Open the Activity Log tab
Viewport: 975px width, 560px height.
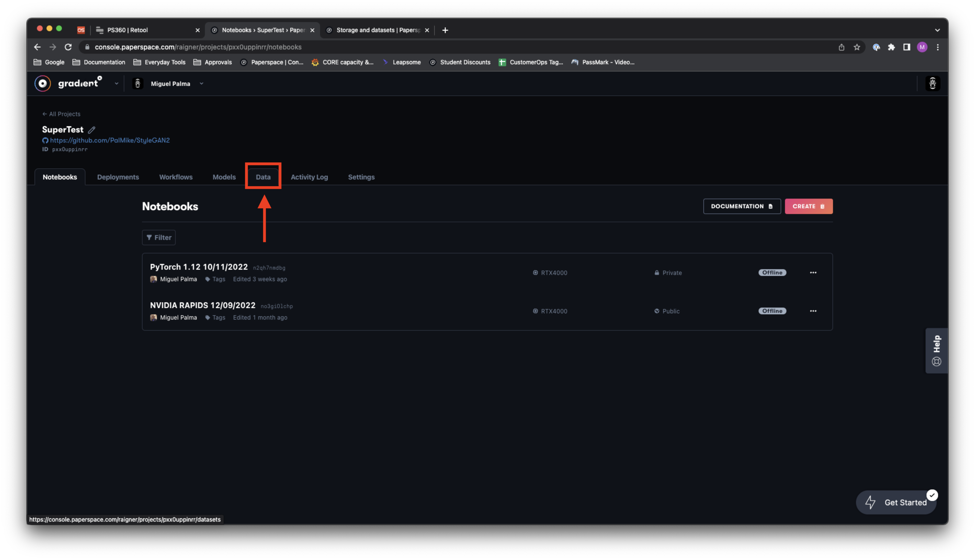(x=309, y=177)
